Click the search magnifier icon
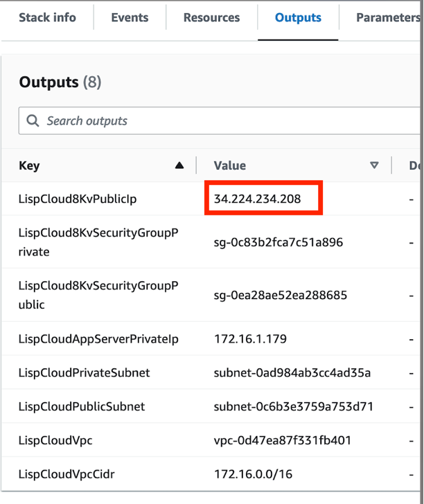Image resolution: width=424 pixels, height=504 pixels. [x=33, y=120]
